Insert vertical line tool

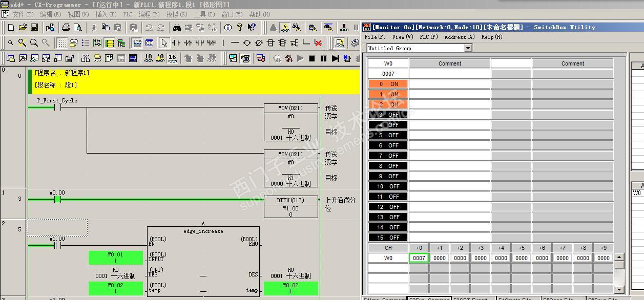(x=223, y=43)
